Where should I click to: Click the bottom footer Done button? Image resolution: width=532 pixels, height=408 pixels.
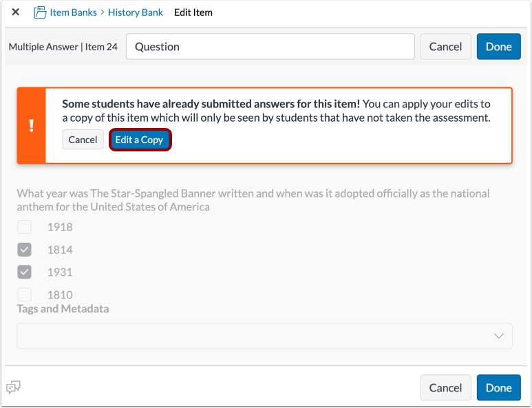pyautogui.click(x=498, y=387)
